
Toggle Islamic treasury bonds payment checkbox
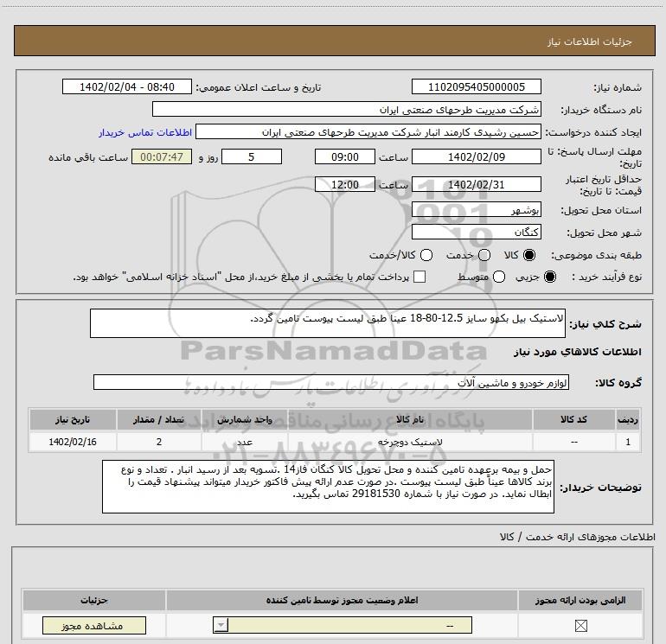pos(419,277)
